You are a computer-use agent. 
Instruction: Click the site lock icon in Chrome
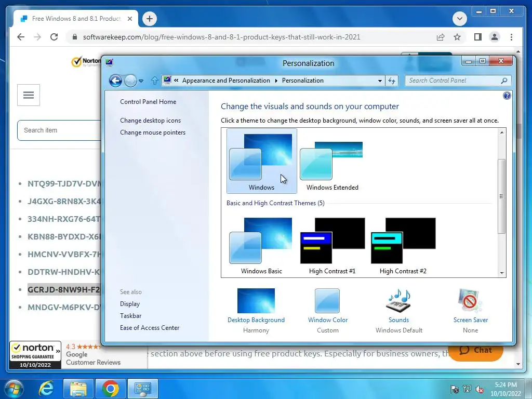(75, 37)
